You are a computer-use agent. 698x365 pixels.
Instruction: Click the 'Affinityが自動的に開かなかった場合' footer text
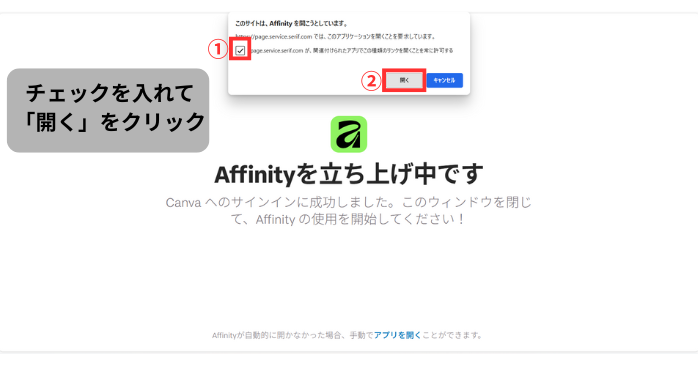point(276,335)
